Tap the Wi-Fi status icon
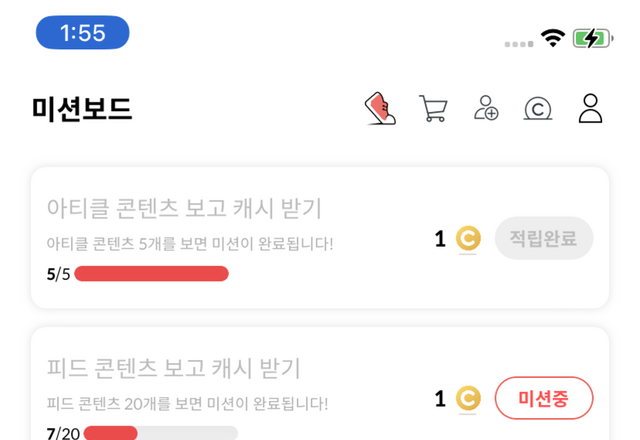The image size is (640, 440). tap(553, 38)
